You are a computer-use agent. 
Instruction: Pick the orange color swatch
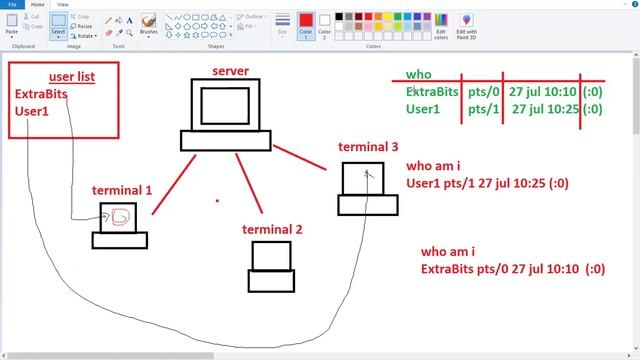(x=378, y=17)
